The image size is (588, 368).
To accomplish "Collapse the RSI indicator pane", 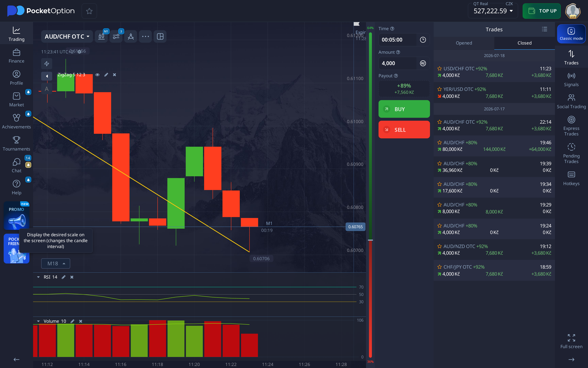I will [x=38, y=277].
